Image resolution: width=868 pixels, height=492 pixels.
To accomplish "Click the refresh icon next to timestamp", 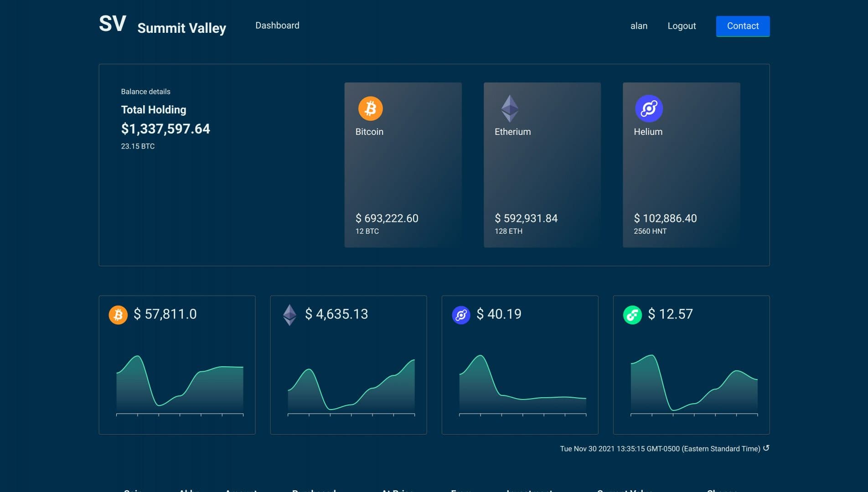I will 766,448.
